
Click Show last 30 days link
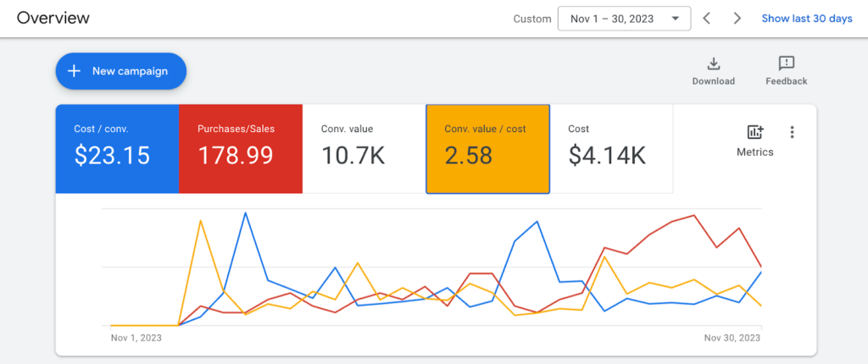(807, 19)
